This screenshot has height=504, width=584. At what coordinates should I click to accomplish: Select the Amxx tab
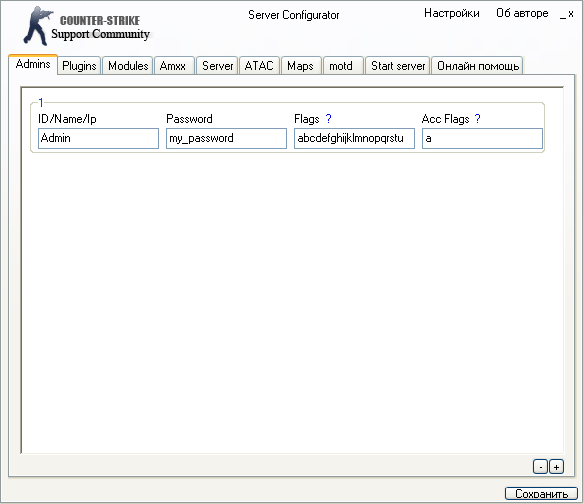coord(173,66)
